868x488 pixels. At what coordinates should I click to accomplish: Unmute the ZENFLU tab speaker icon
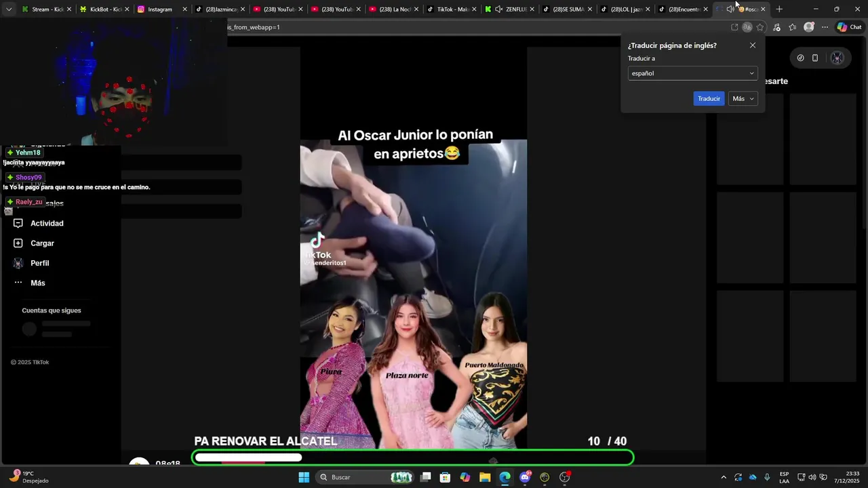click(x=499, y=9)
